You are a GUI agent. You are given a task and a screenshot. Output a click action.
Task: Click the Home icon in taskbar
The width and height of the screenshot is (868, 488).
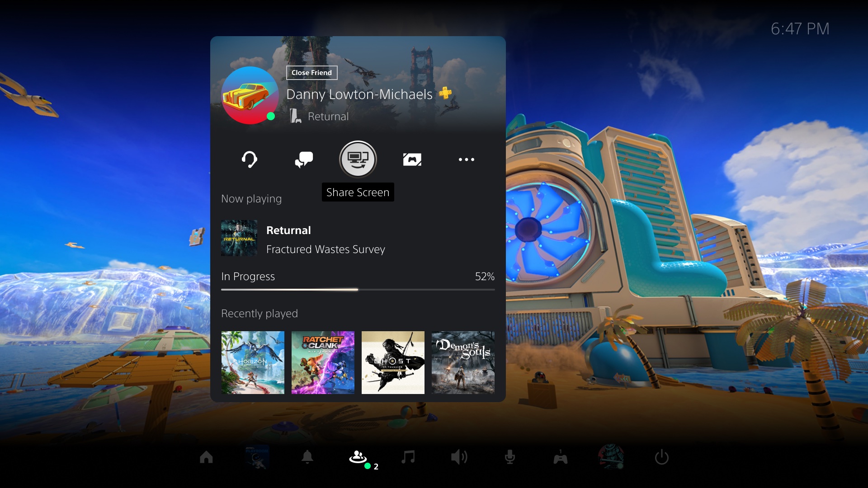point(206,457)
